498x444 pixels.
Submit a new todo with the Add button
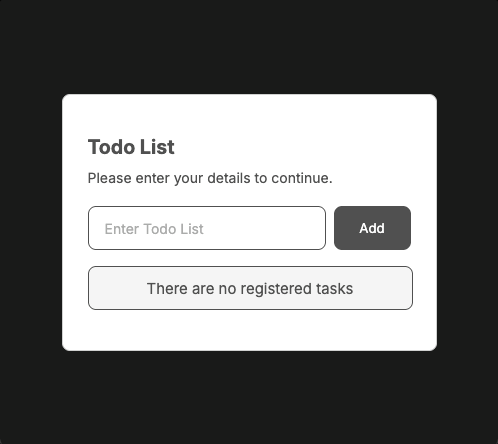click(372, 228)
